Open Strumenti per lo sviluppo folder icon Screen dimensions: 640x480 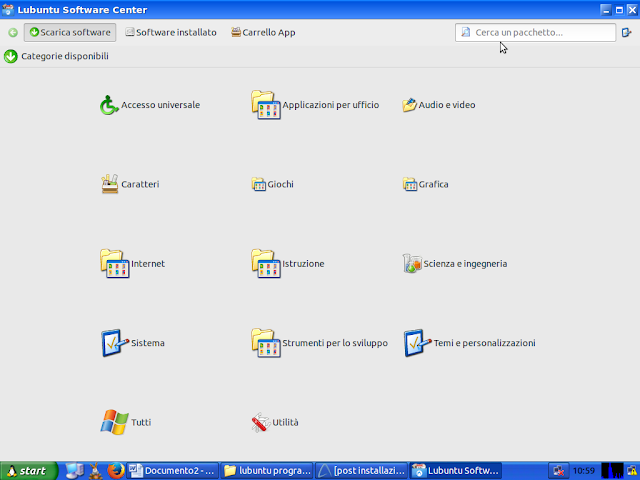[266, 343]
